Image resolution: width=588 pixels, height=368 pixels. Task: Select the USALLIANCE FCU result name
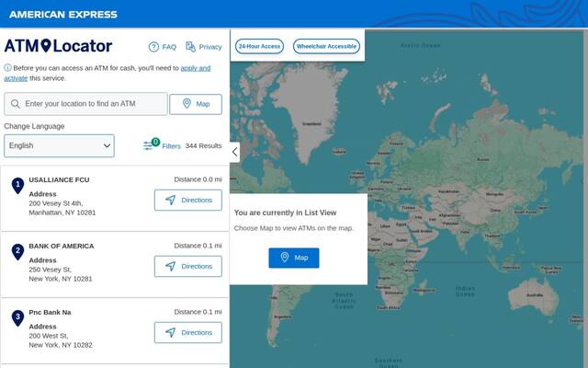pos(59,180)
